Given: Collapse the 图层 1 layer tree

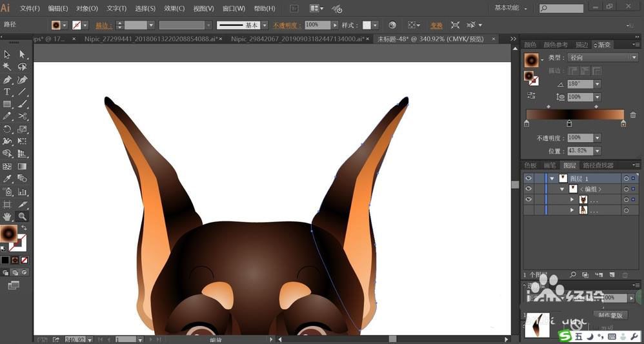Looking at the screenshot, I should (x=552, y=179).
